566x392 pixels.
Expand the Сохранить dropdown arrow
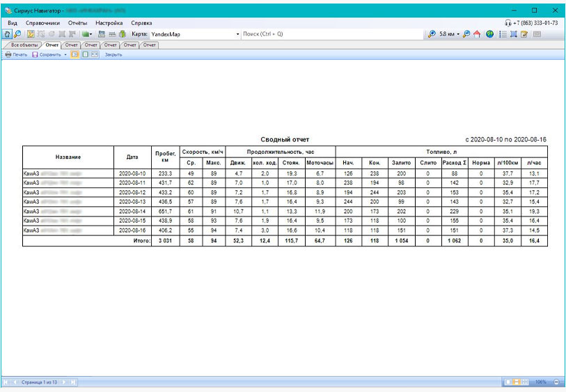[x=65, y=54]
